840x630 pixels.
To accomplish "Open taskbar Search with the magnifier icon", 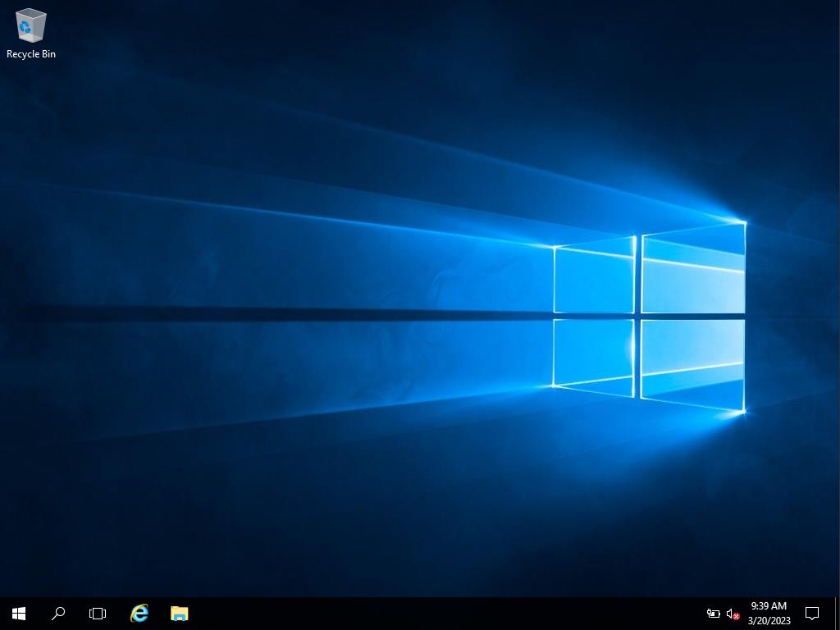I will [x=58, y=614].
